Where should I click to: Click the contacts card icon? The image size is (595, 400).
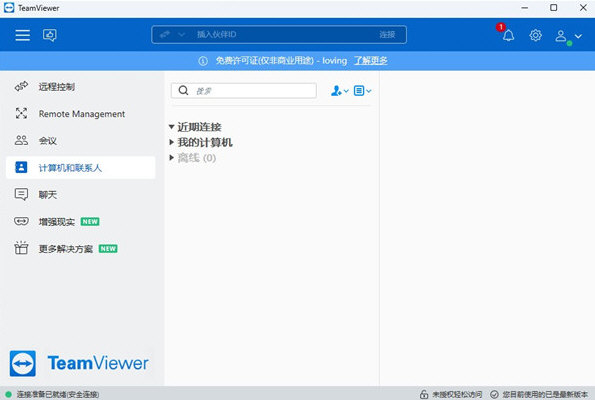(x=21, y=167)
